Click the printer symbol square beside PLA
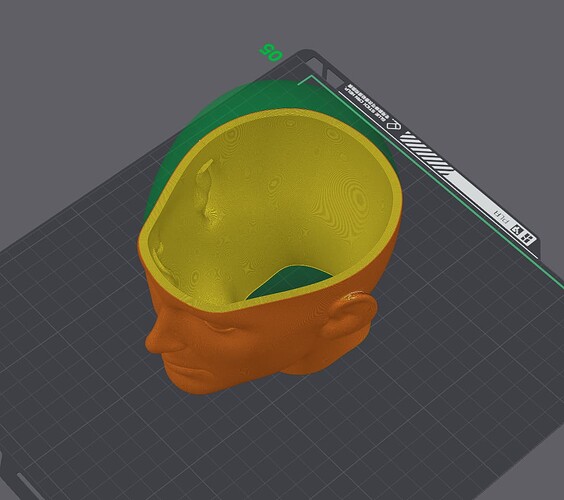564x500 pixels. pyautogui.click(x=517, y=229)
